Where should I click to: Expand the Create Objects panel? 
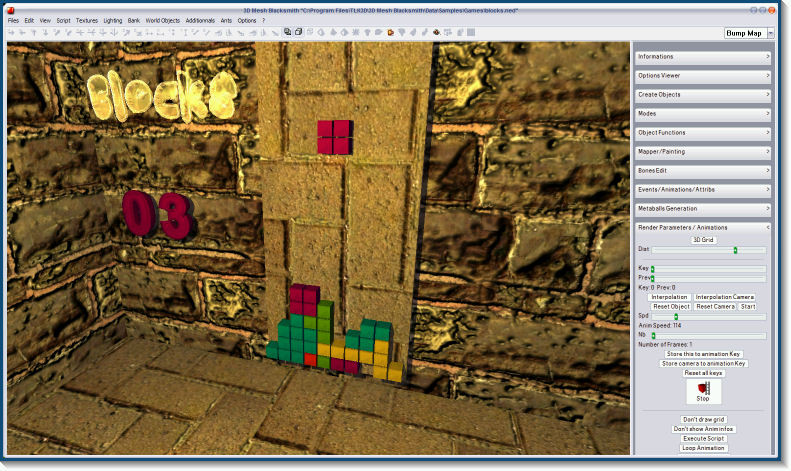702,95
